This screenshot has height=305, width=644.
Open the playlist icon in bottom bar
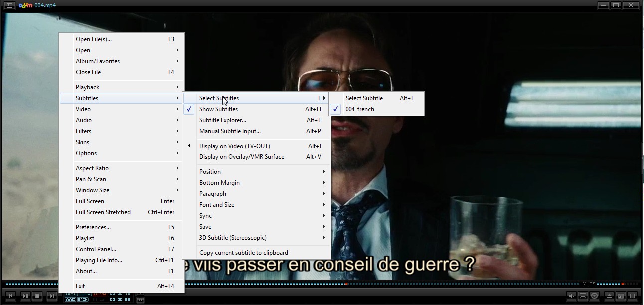click(x=632, y=296)
